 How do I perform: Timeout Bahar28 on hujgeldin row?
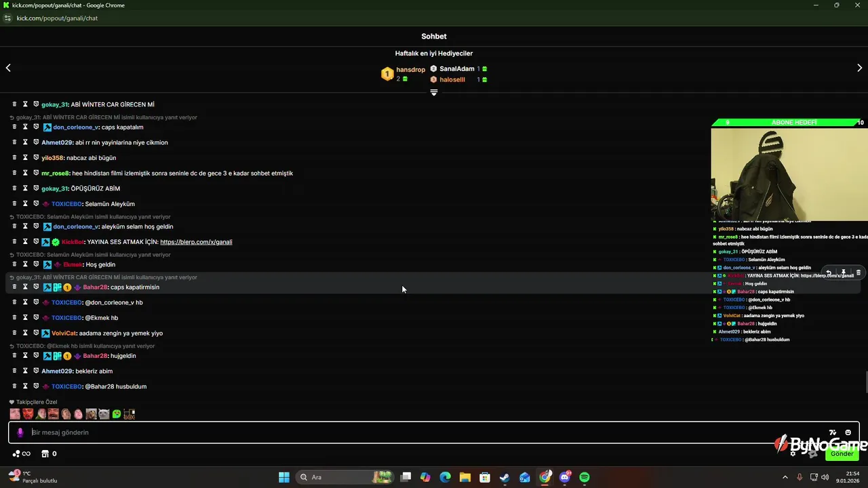coord(25,355)
